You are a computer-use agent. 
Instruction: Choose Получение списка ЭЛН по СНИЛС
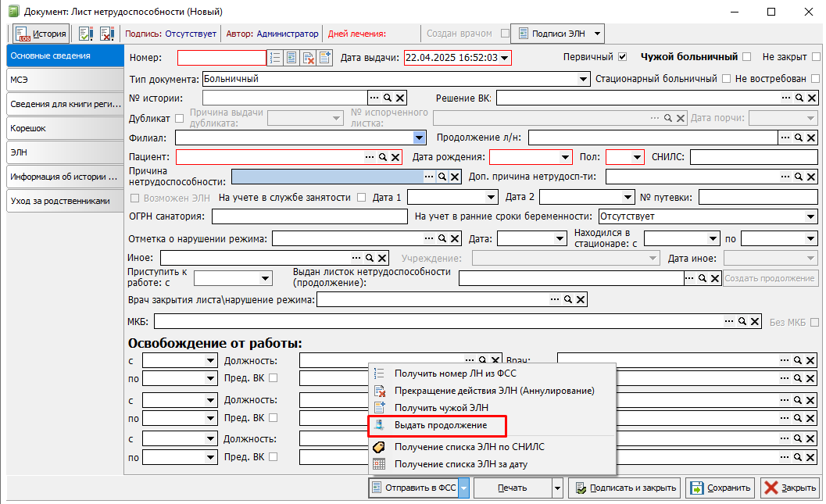[469, 447]
